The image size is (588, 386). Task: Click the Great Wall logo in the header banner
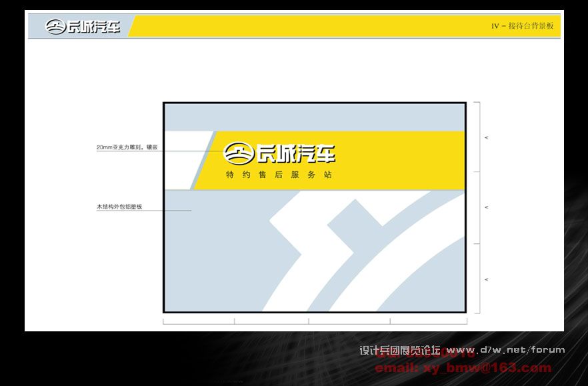click(x=83, y=27)
